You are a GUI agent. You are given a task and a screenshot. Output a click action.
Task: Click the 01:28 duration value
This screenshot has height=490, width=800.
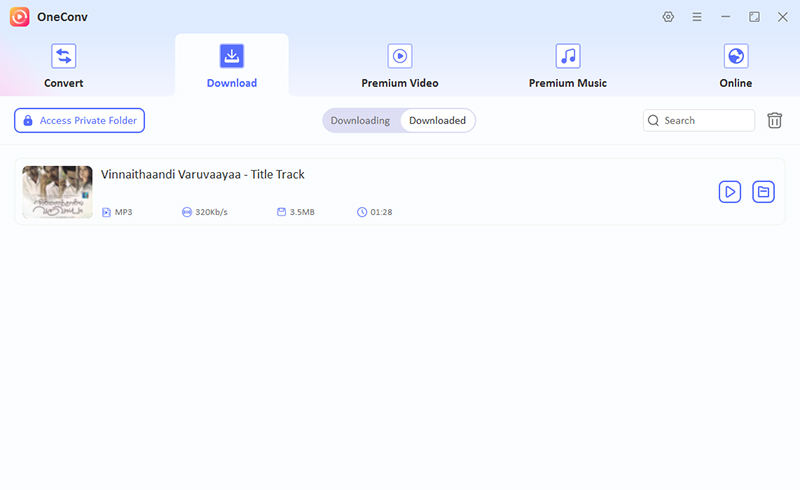[381, 212]
